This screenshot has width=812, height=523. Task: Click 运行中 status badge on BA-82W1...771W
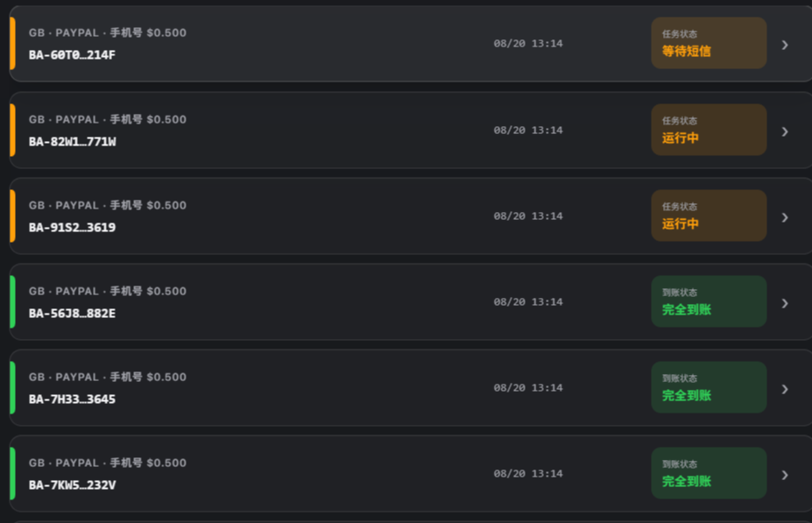(x=709, y=130)
